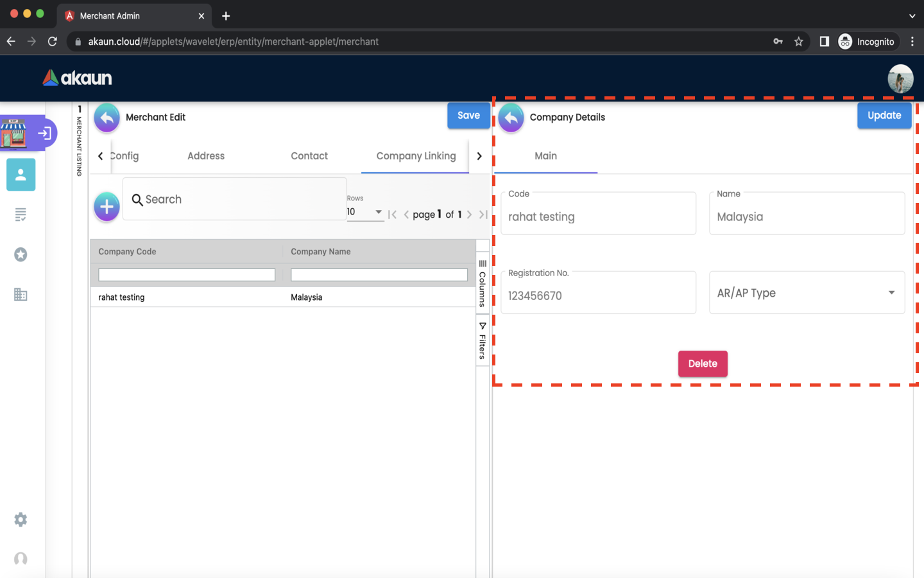This screenshot has width=924, height=578.
Task: Click the plus icon to add company
Action: [x=107, y=207]
